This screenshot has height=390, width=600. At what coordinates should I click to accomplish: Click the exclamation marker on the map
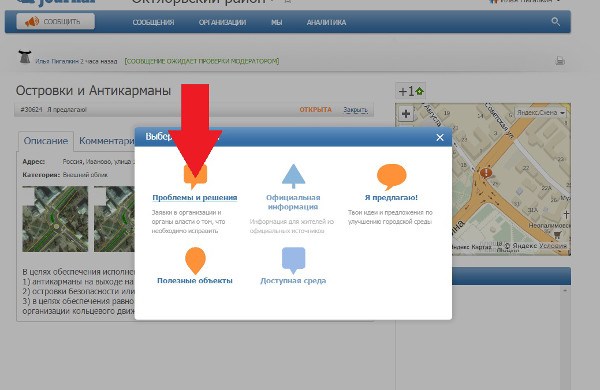point(486,173)
